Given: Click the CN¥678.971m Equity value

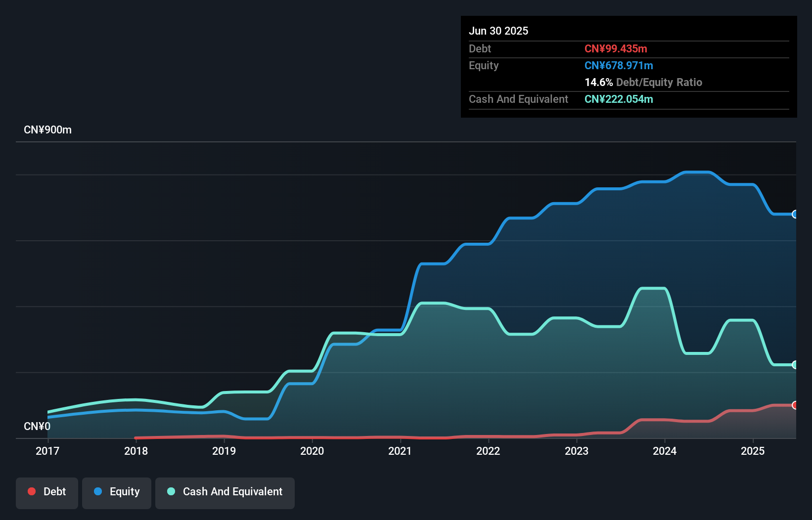Looking at the screenshot, I should click(619, 65).
